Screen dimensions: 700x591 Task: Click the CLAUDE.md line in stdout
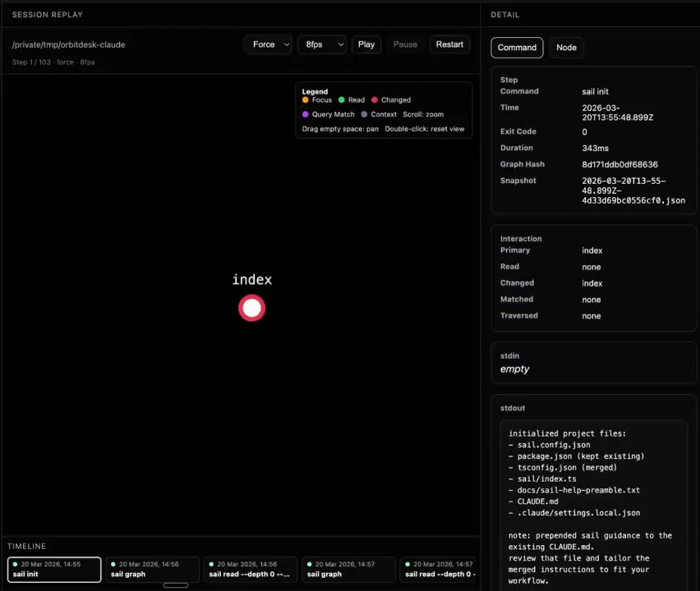[x=533, y=502]
